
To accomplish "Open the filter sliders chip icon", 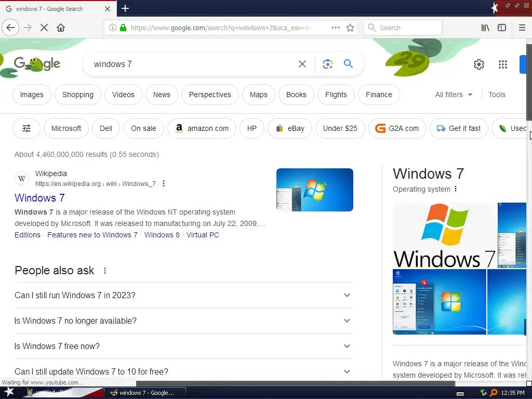I will pos(26,128).
